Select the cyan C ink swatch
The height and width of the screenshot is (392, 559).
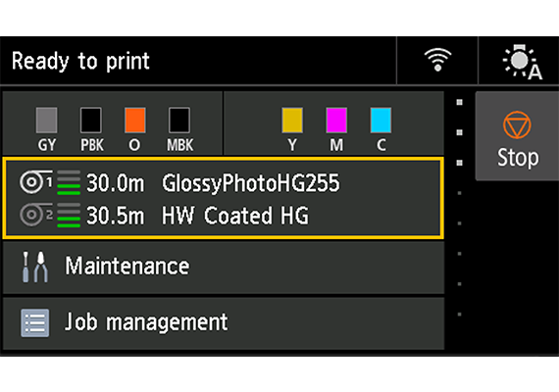381,121
